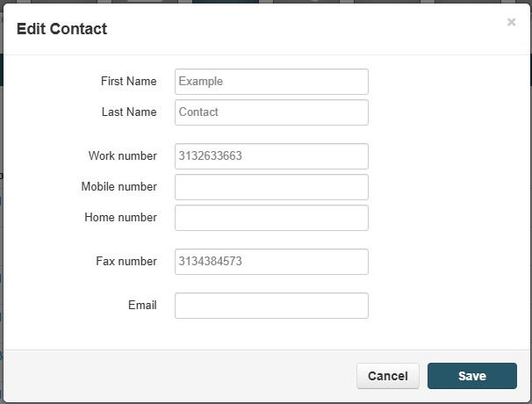Click the "Mobile number" label
This screenshot has height=404, width=532.
(x=119, y=187)
